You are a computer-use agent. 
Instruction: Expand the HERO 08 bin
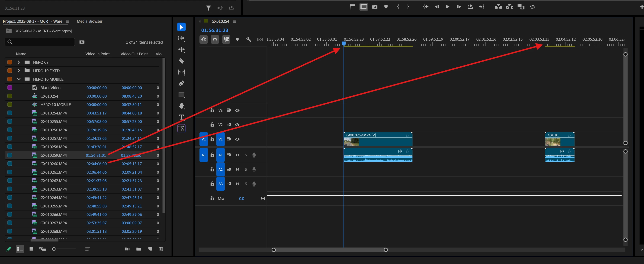click(x=19, y=62)
